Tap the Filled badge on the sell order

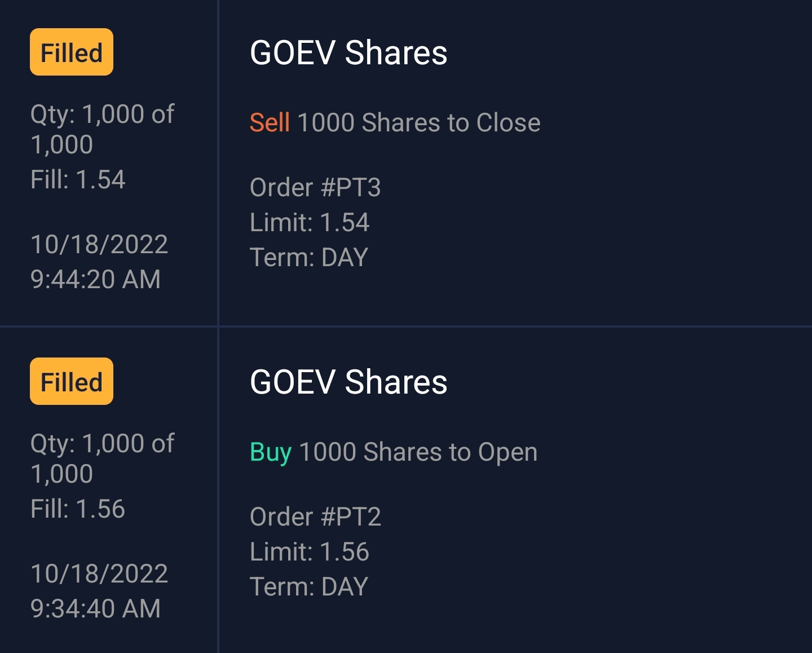72,52
